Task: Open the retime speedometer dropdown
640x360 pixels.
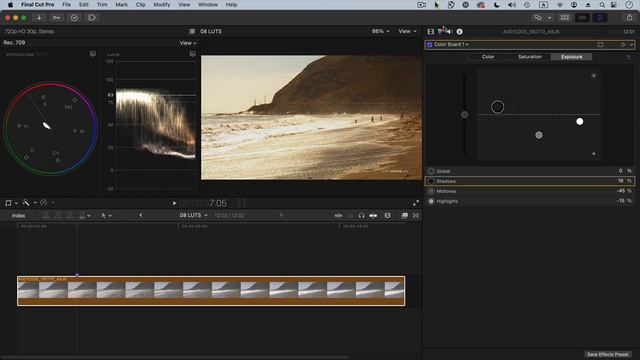Action: pos(47,202)
